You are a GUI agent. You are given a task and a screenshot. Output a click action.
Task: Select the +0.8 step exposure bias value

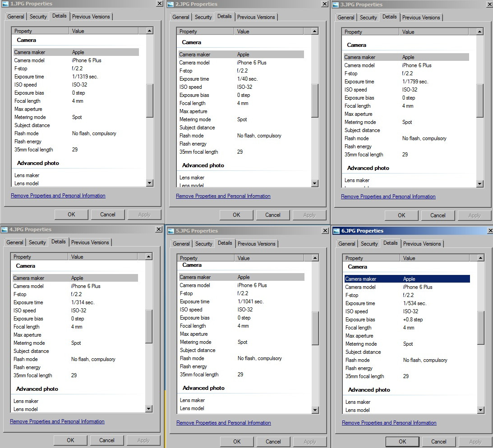tap(413, 320)
